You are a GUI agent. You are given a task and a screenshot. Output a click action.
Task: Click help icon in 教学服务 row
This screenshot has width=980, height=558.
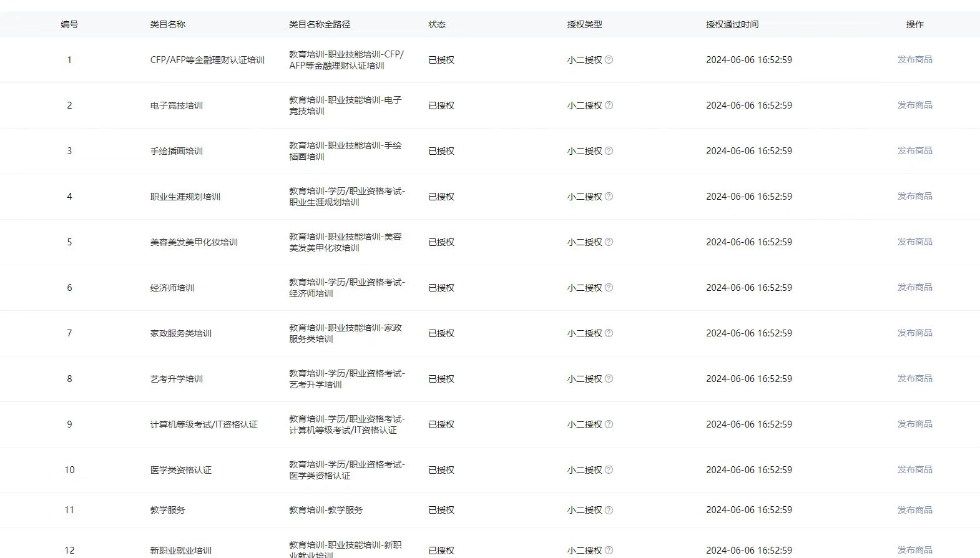coord(609,510)
